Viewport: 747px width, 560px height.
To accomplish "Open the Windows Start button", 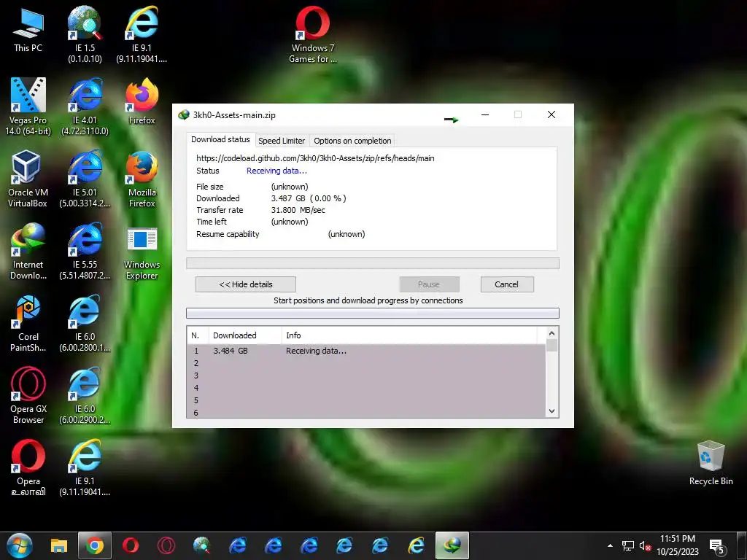I will click(x=20, y=545).
